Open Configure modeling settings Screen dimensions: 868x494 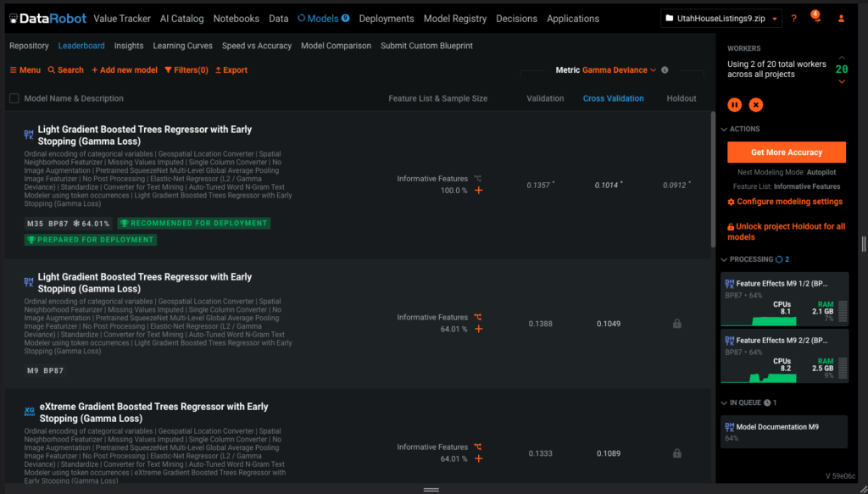[x=785, y=202]
